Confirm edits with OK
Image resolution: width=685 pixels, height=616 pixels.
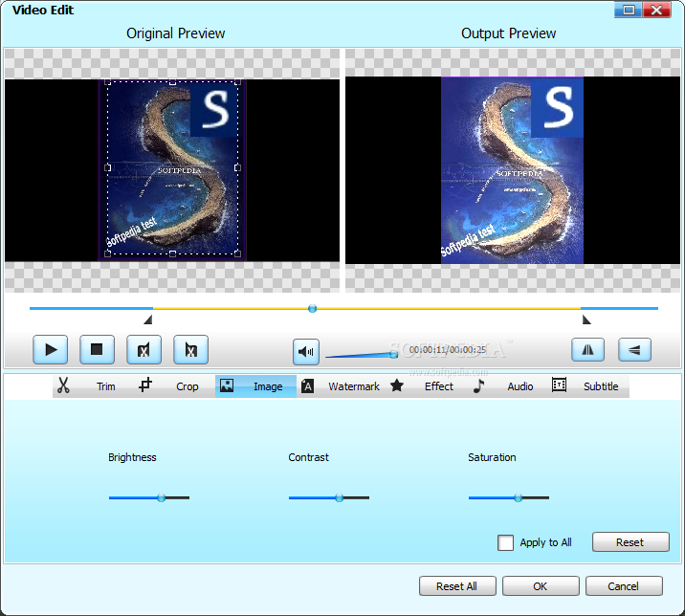[541, 585]
